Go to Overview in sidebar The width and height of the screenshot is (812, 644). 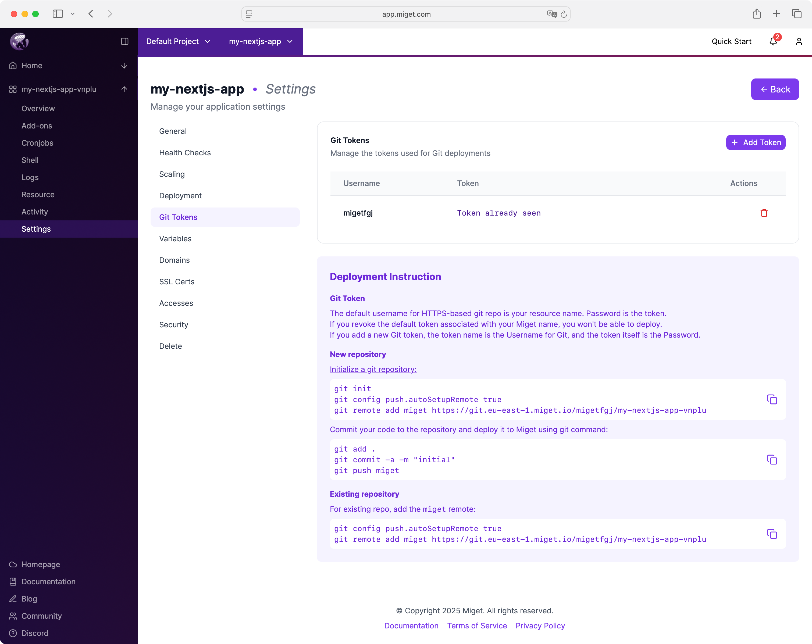pyautogui.click(x=69, y=108)
